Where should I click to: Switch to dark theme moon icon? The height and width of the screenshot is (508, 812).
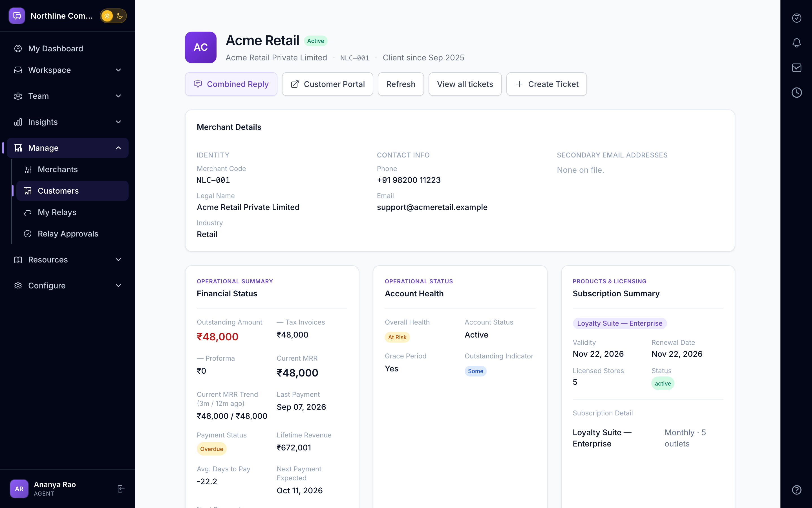pyautogui.click(x=120, y=16)
